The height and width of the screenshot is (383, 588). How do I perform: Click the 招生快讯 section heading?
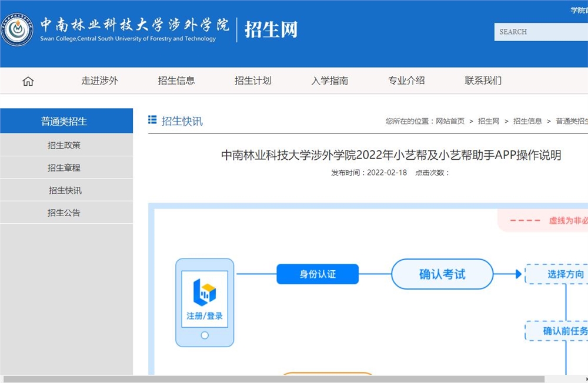pos(182,121)
